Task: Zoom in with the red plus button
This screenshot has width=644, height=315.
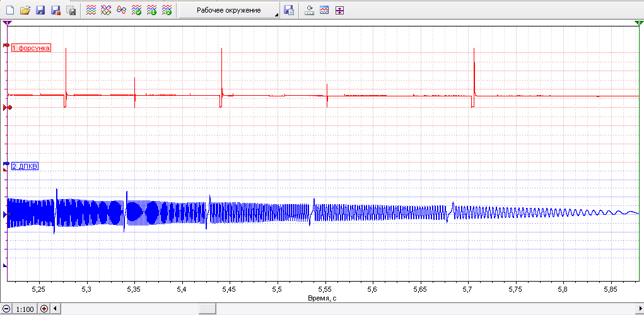Action: click(x=44, y=309)
